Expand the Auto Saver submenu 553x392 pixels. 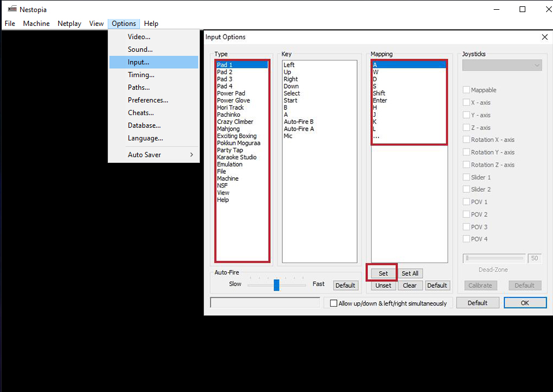(154, 155)
